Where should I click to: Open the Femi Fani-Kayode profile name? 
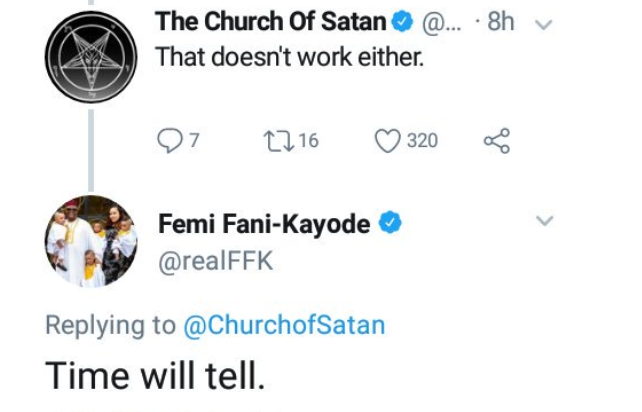tap(265, 225)
